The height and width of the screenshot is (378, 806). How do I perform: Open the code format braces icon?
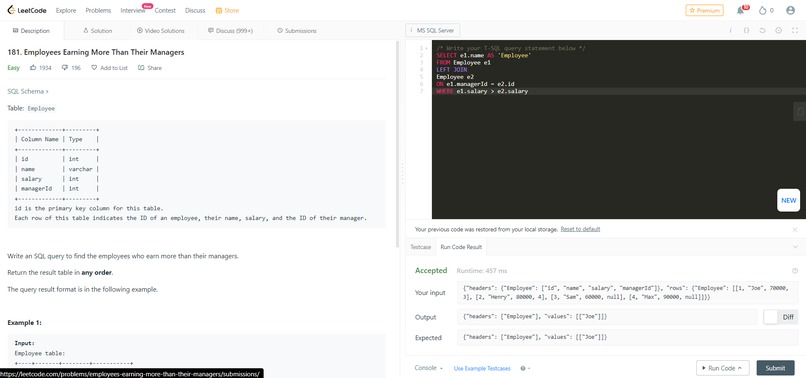pyautogui.click(x=746, y=30)
